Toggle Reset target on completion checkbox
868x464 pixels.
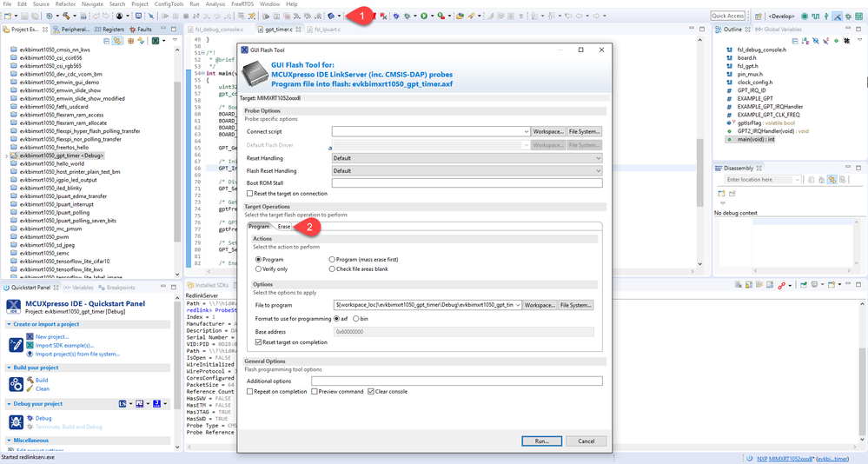[259, 342]
